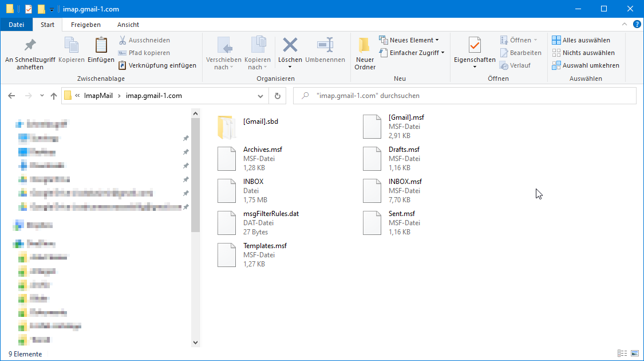
Task: Click Quick Access properties checkmark icon
Action: pos(29,9)
